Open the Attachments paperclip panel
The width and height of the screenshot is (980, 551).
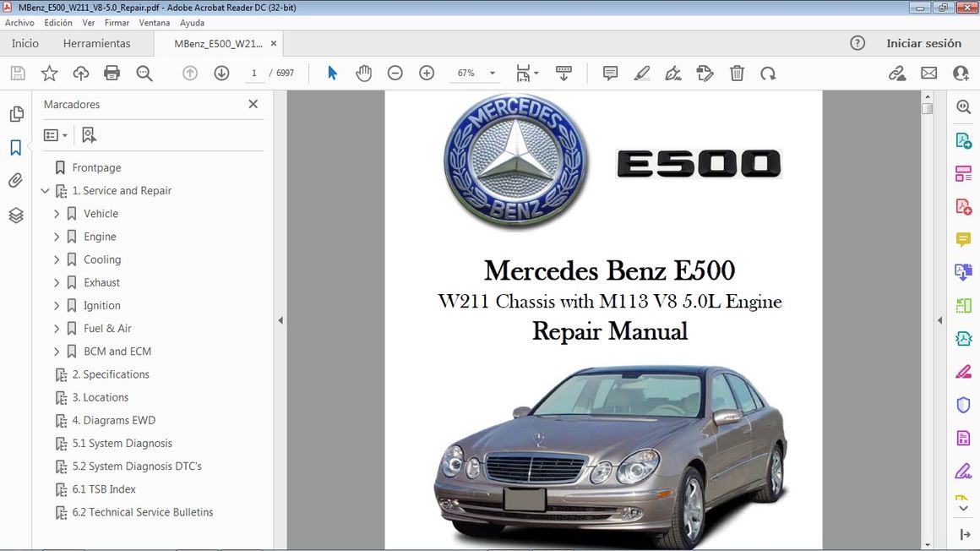(15, 180)
